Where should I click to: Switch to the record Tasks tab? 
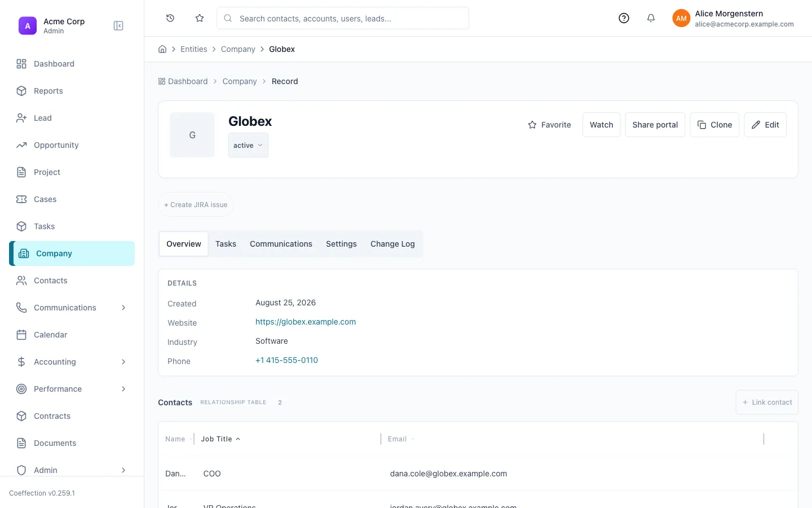point(226,244)
